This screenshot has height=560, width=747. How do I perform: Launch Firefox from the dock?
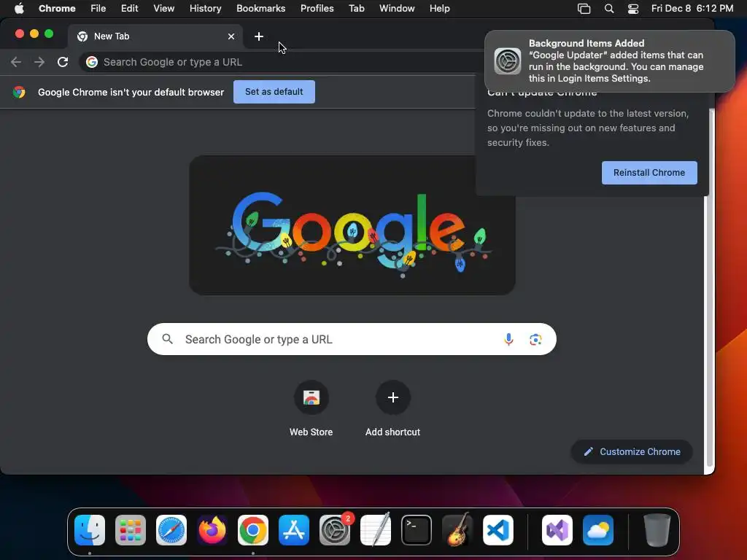(212, 530)
